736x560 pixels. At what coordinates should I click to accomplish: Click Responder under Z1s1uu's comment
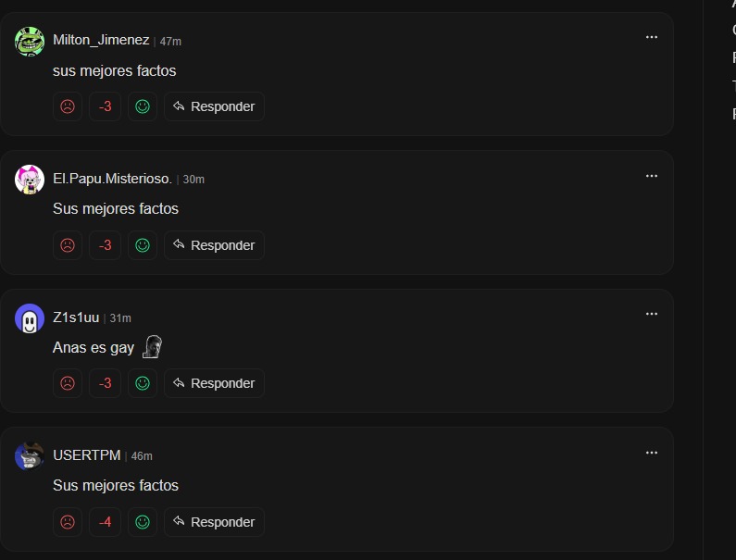tap(214, 383)
